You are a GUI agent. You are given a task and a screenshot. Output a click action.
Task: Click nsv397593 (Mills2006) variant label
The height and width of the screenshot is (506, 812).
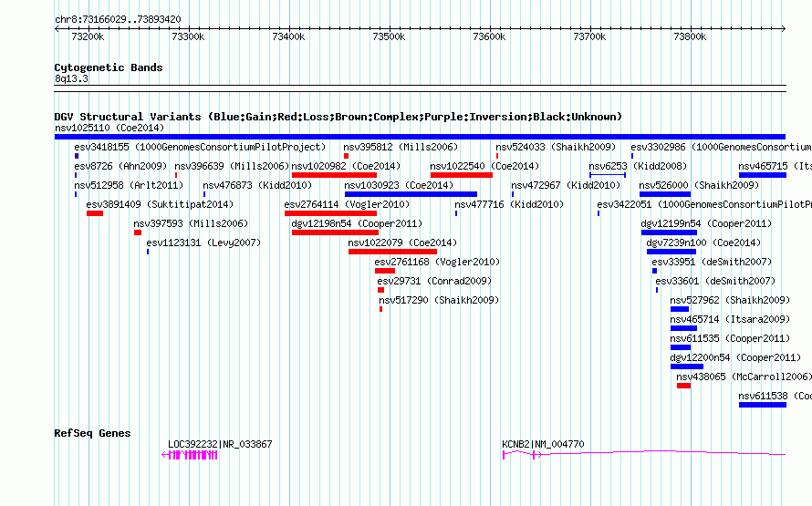click(x=191, y=223)
